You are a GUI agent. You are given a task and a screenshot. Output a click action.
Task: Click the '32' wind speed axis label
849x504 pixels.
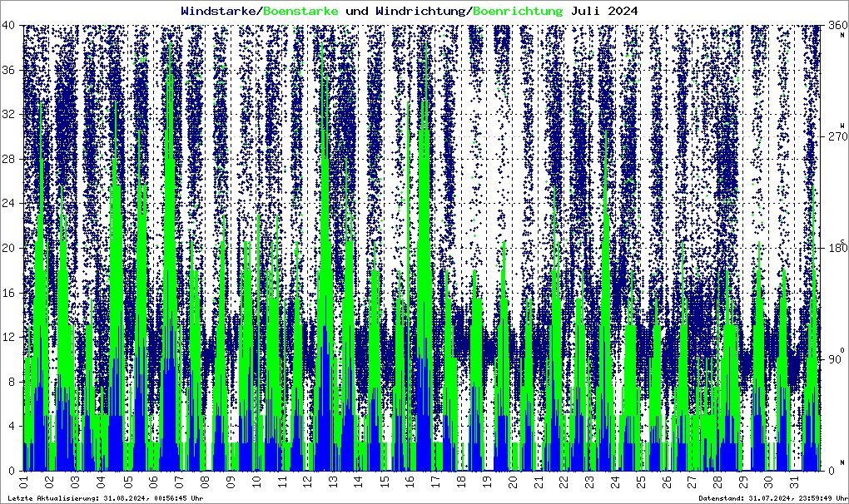coord(8,114)
